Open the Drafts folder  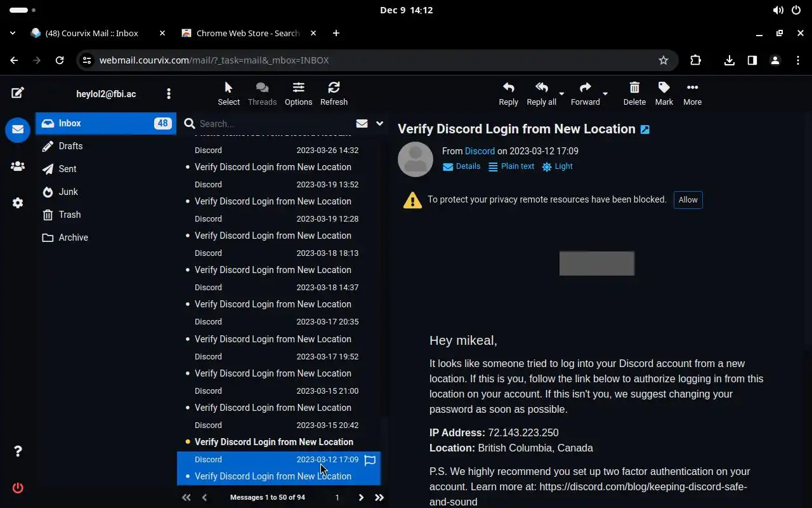(x=106, y=146)
